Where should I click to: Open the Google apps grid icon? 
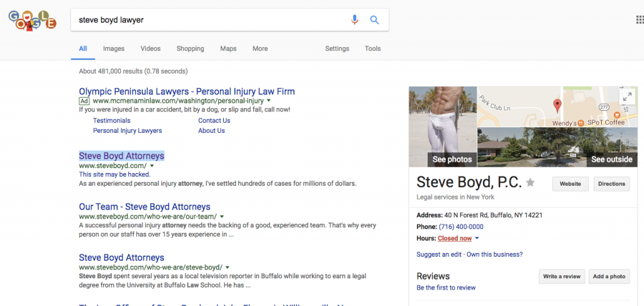(640, 20)
